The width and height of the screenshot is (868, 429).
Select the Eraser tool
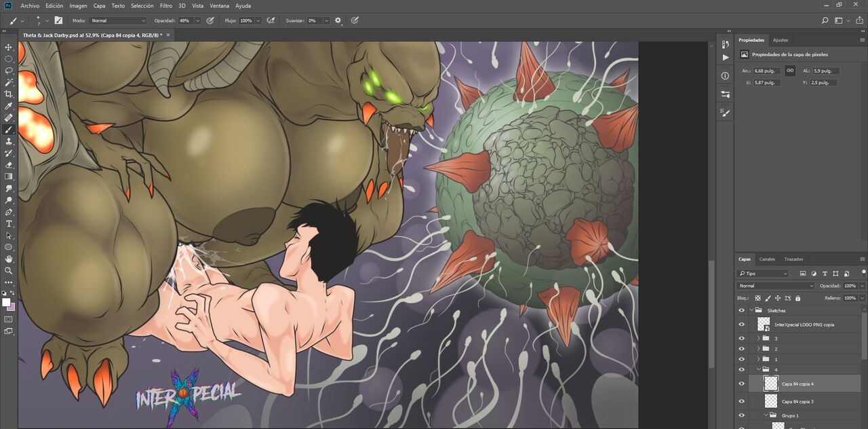coord(9,164)
